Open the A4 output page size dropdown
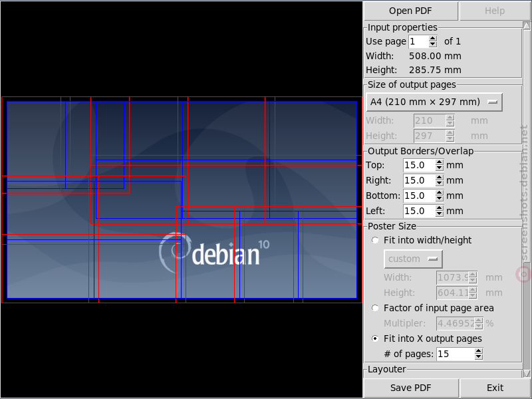Screen dimensions: 532x399 [434, 102]
